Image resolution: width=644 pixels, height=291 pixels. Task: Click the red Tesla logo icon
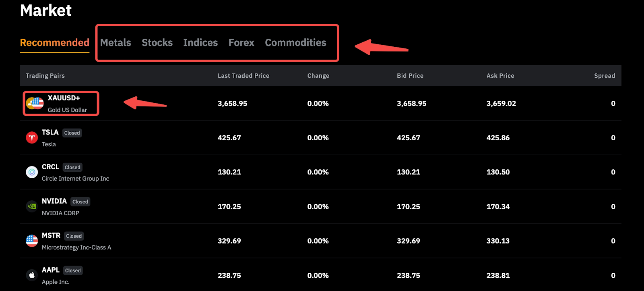click(x=32, y=138)
